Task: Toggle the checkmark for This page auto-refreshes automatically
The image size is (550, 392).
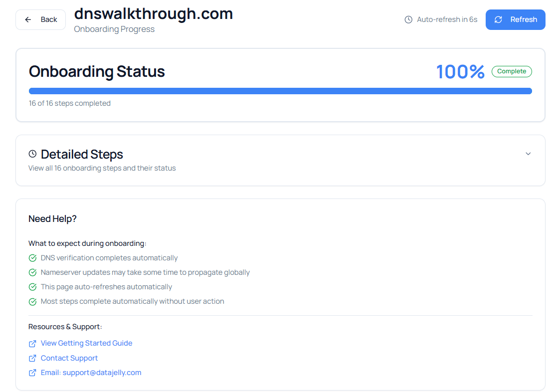Action: (x=32, y=287)
